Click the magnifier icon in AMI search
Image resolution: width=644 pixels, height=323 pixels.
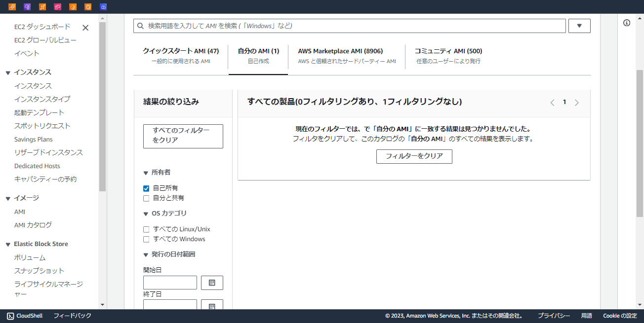click(141, 26)
